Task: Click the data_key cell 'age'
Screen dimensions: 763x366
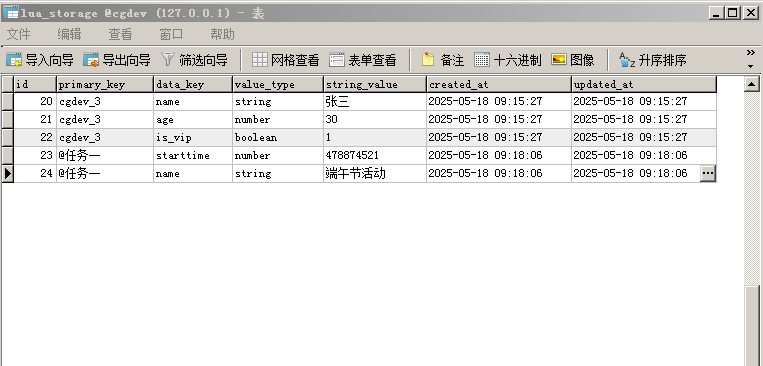Action: click(x=193, y=119)
